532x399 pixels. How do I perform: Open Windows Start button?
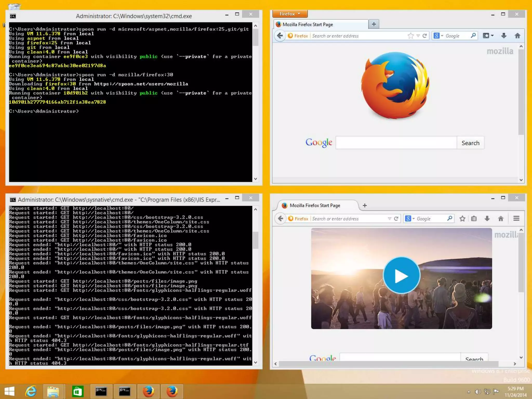pyautogui.click(x=10, y=391)
